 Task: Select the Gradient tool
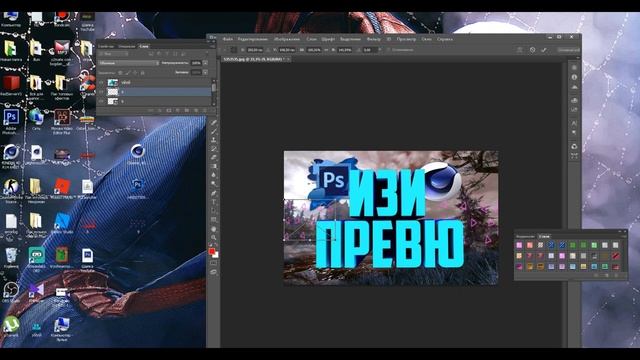tap(213, 167)
